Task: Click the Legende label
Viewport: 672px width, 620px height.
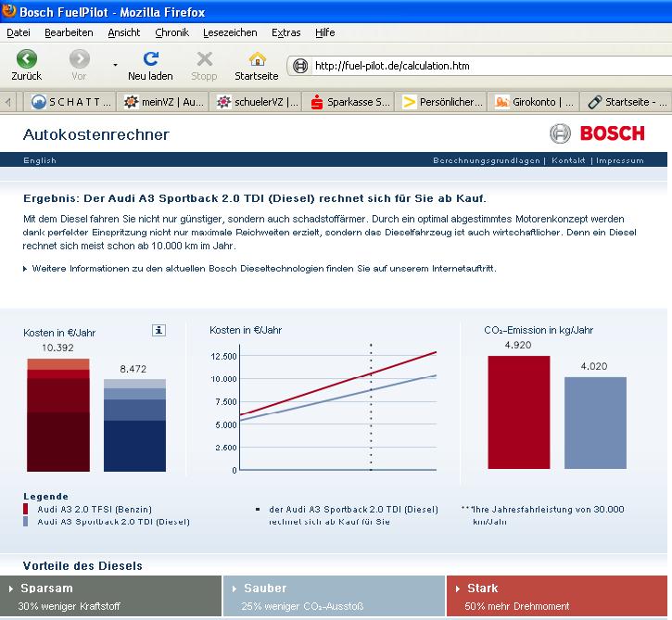Action: pos(45,496)
